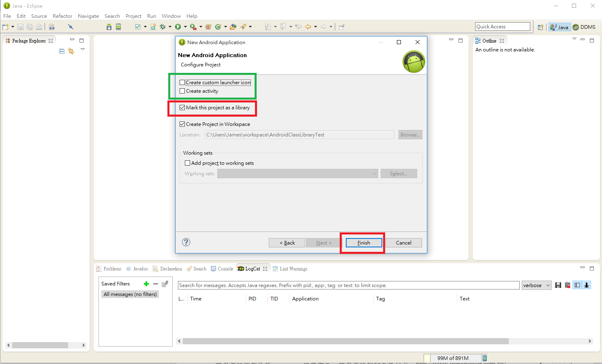Switch to the Lint Warnings tab
This screenshot has width=602, height=364.
290,269
